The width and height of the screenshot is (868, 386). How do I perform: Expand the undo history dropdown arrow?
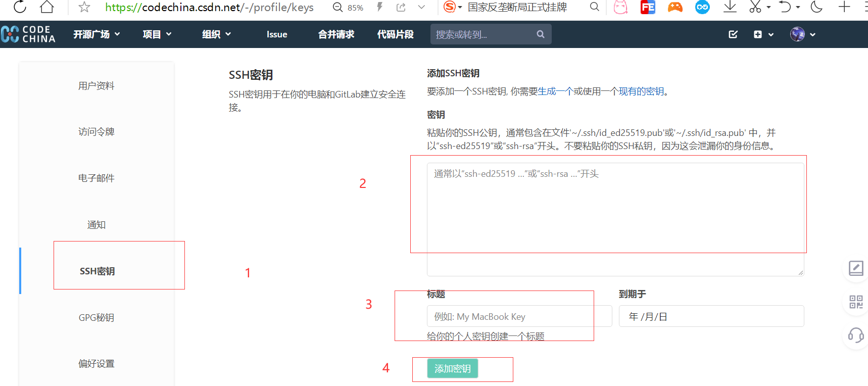[x=798, y=8]
